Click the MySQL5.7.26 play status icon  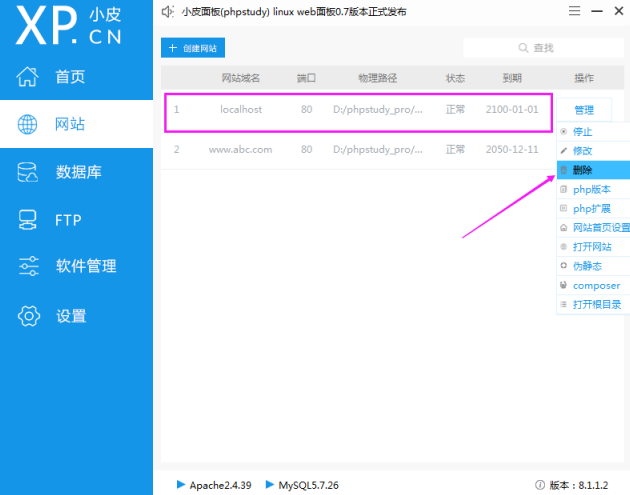[269, 485]
